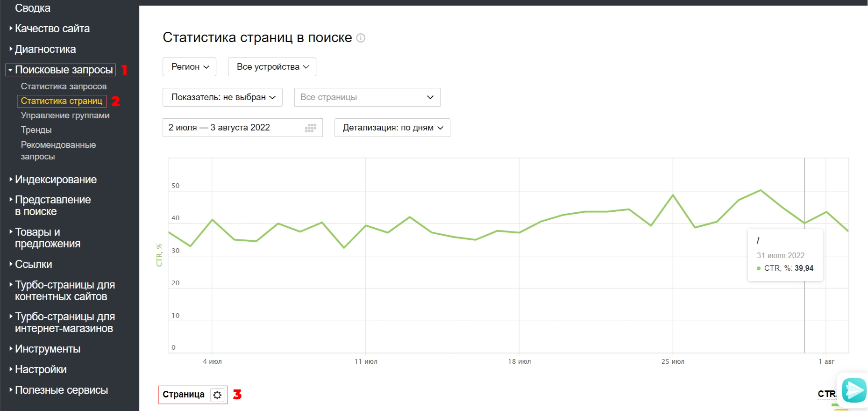The height and width of the screenshot is (411, 868).
Task: Open the Все страницы combo box
Action: pos(367,97)
